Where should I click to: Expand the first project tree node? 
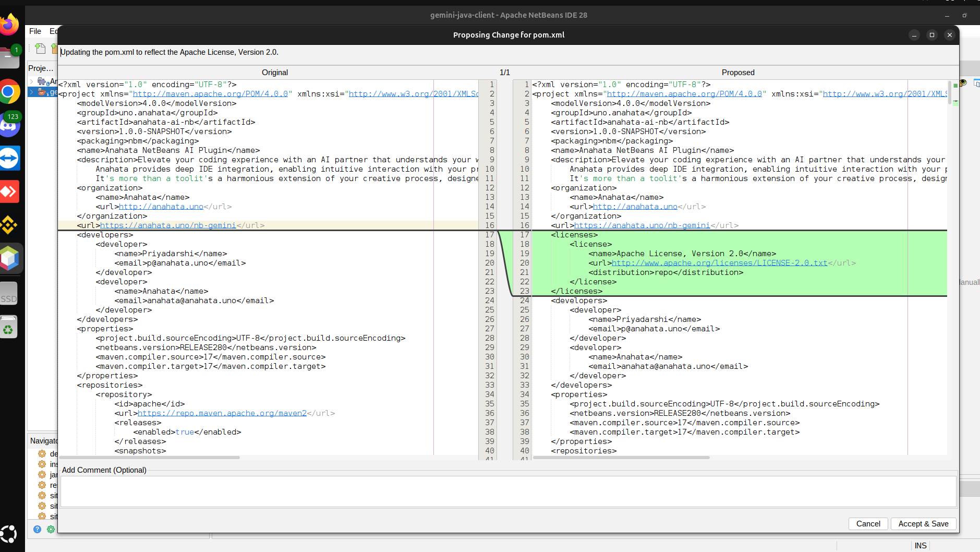31,81
